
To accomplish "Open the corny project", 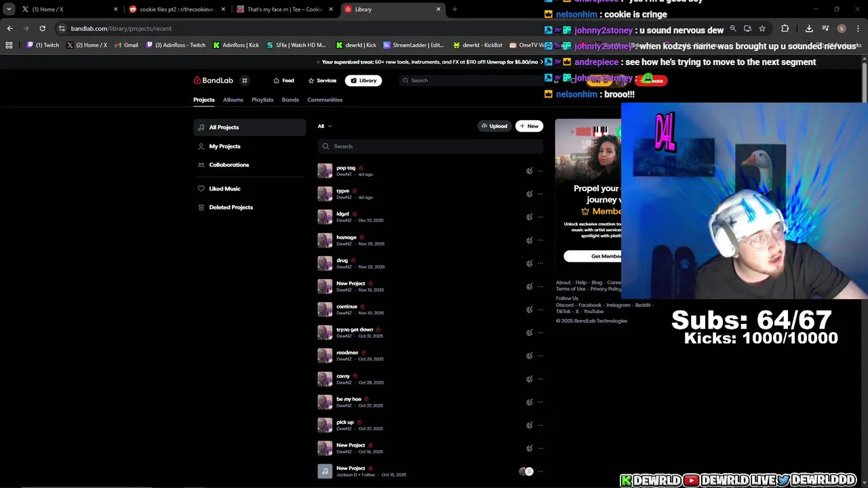I will [x=343, y=376].
